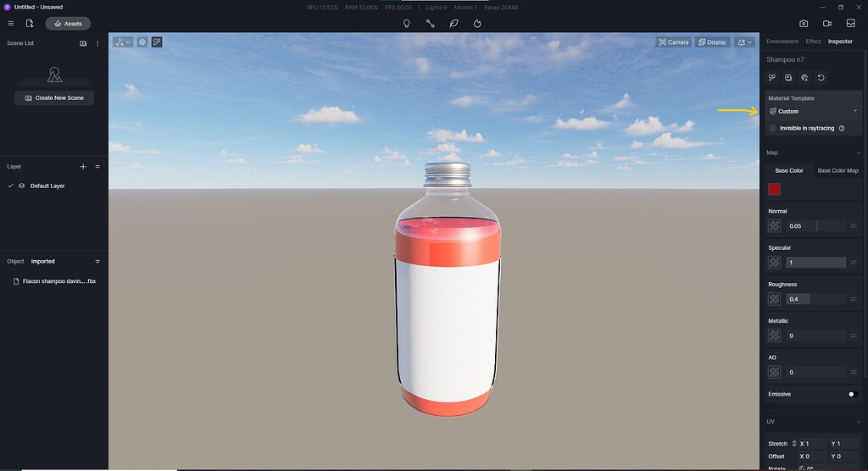Select the Base Color tab
The image size is (868, 471).
789,170
